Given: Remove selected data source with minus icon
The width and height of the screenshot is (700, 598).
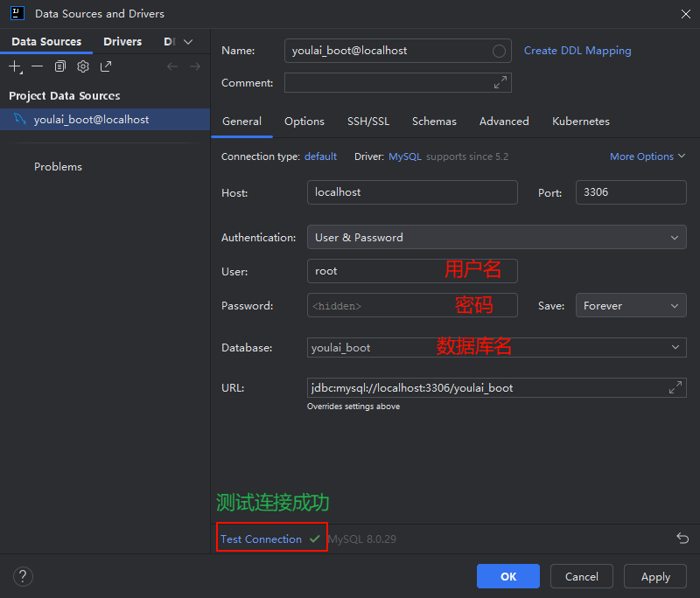Looking at the screenshot, I should click(x=38, y=66).
